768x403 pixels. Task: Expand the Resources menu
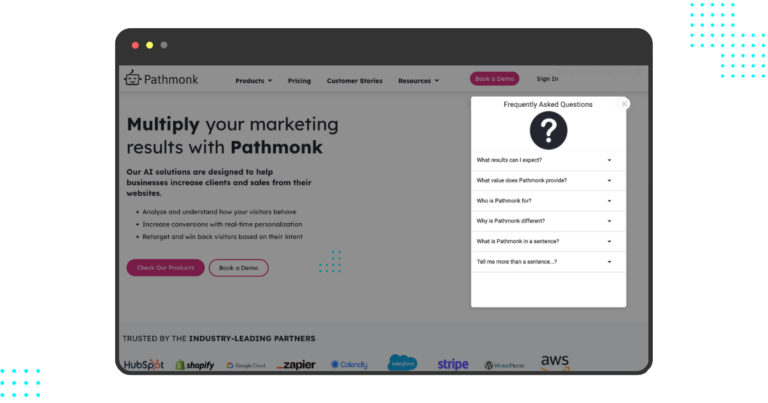pos(418,81)
